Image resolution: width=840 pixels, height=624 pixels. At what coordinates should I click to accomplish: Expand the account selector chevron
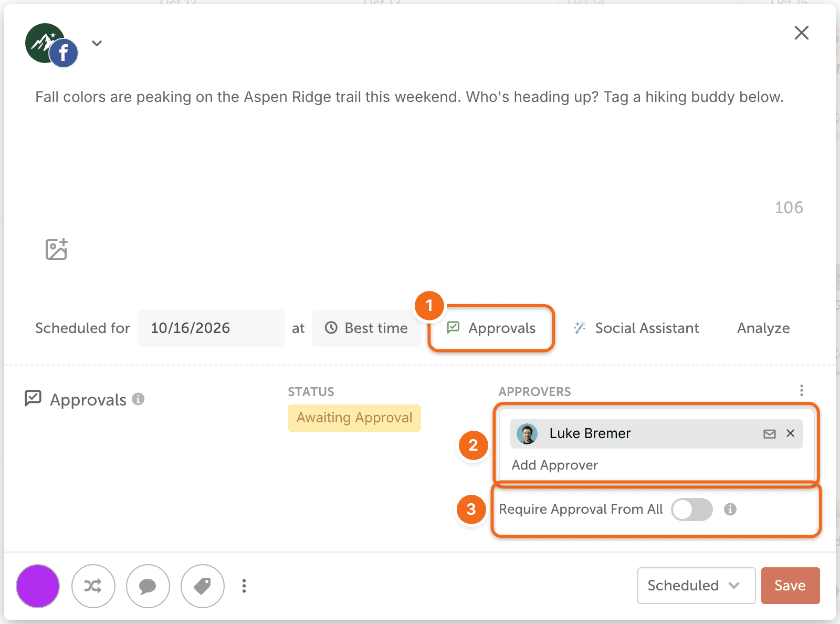(x=97, y=44)
